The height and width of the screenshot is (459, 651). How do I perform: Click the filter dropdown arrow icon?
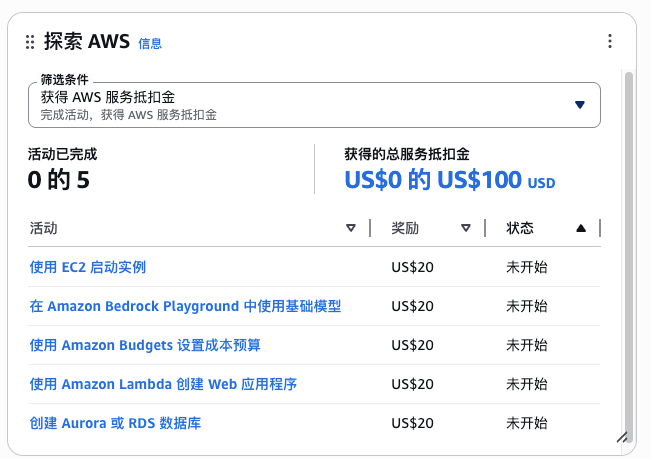coord(580,105)
